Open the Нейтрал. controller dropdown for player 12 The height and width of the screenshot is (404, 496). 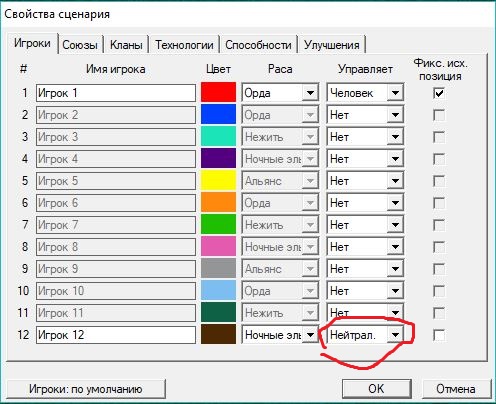click(365, 335)
